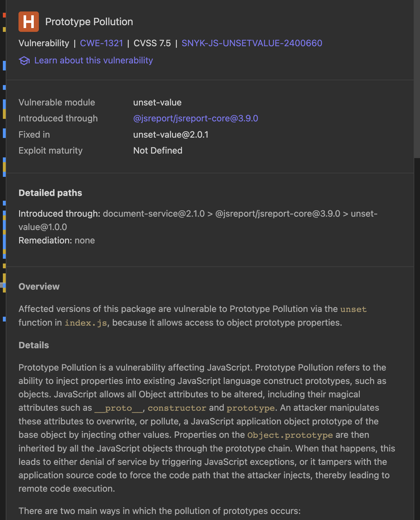420x520 pixels.
Task: Click the __proto__ code text
Action: pos(119,408)
